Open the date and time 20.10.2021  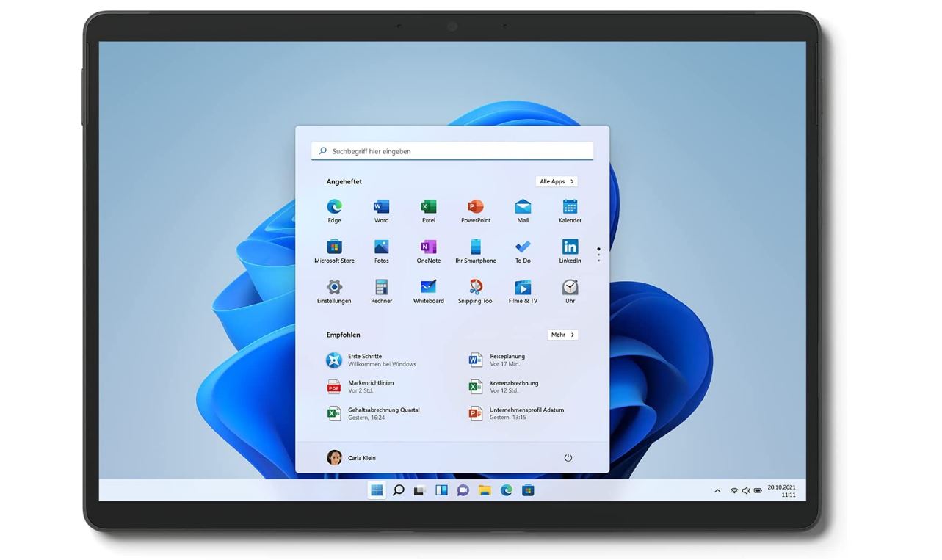(x=782, y=491)
